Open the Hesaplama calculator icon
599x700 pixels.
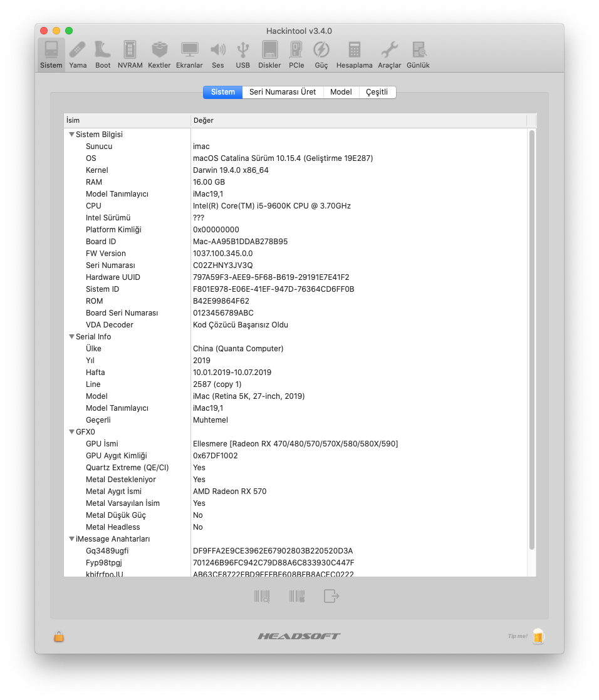pyautogui.click(x=354, y=54)
